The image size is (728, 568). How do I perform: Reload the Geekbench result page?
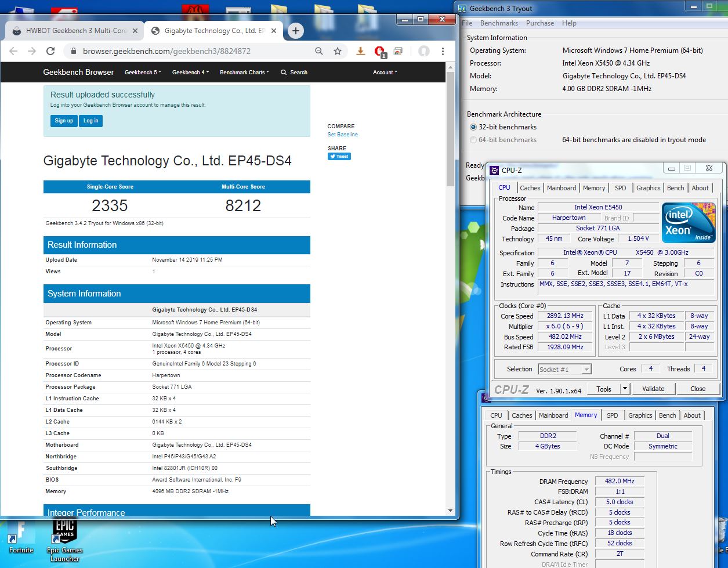click(50, 51)
